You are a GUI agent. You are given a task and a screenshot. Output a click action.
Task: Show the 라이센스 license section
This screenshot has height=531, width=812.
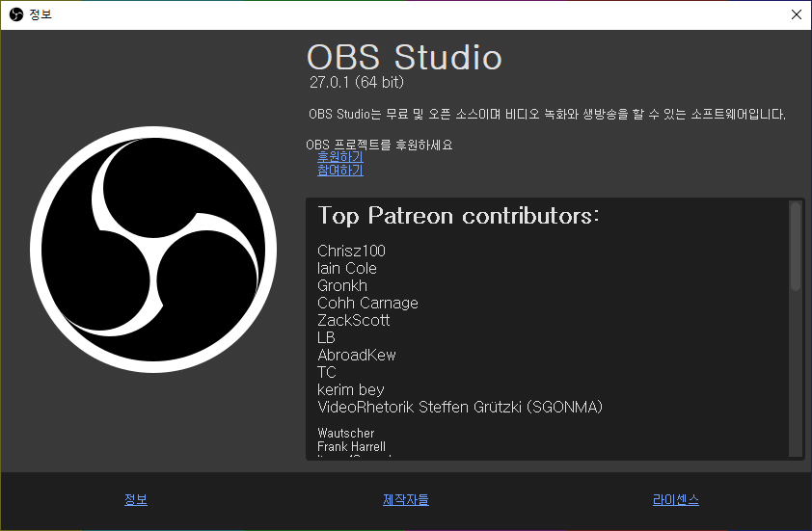(x=676, y=499)
